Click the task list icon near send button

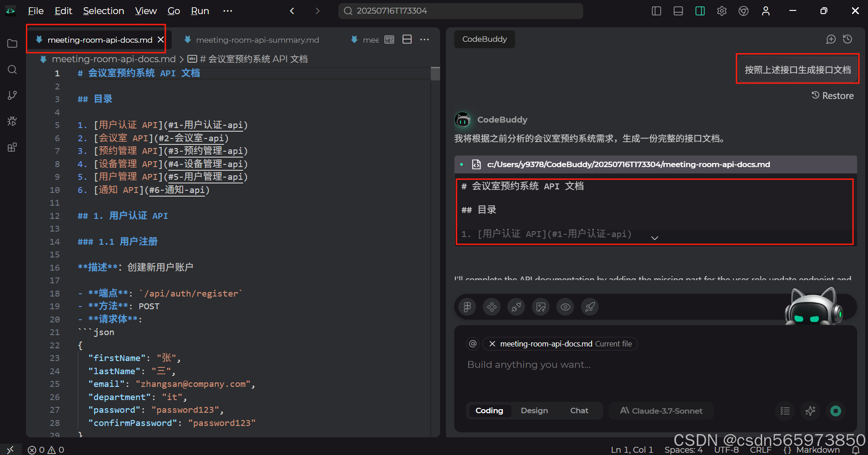click(x=785, y=411)
